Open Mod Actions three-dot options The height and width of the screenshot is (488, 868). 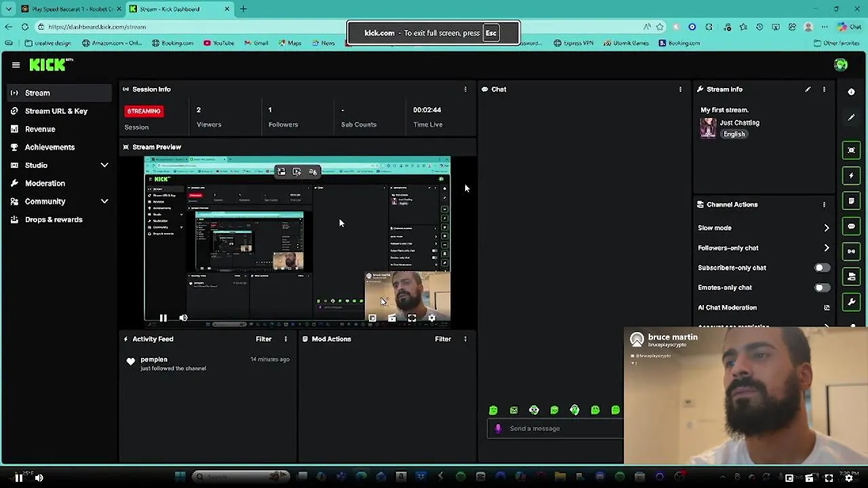click(x=465, y=339)
